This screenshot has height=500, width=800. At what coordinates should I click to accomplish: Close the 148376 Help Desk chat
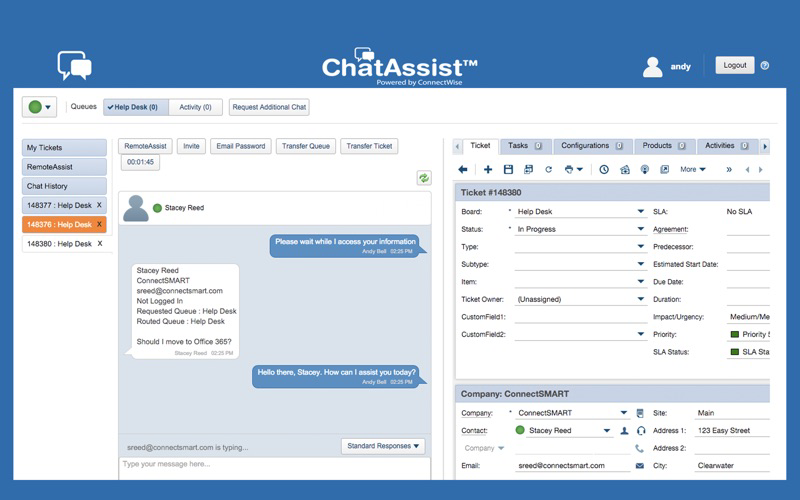tap(99, 224)
